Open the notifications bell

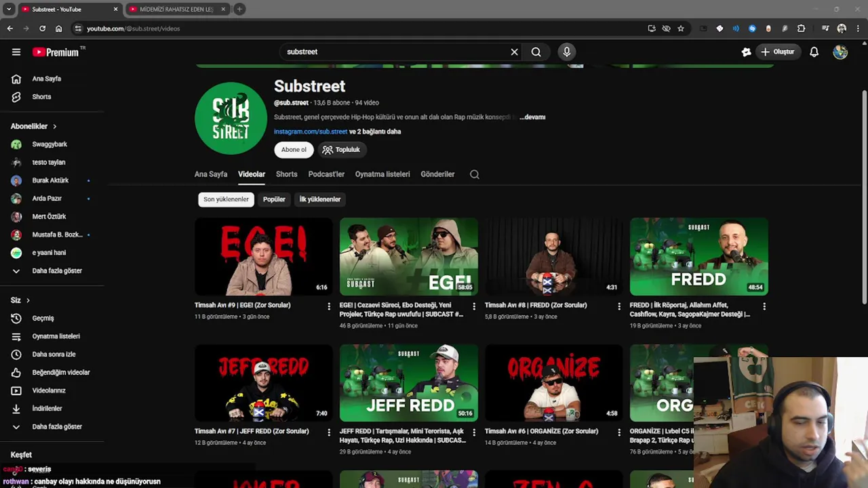coord(814,52)
